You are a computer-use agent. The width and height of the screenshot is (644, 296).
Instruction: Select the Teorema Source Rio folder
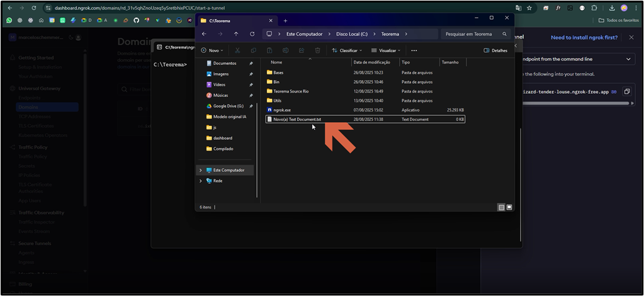pos(366,91)
